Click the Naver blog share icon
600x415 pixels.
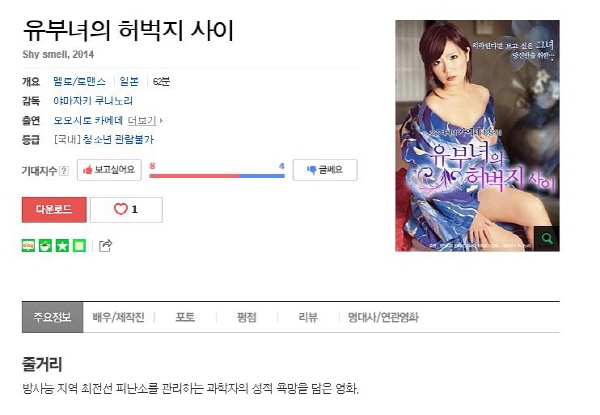click(28, 246)
